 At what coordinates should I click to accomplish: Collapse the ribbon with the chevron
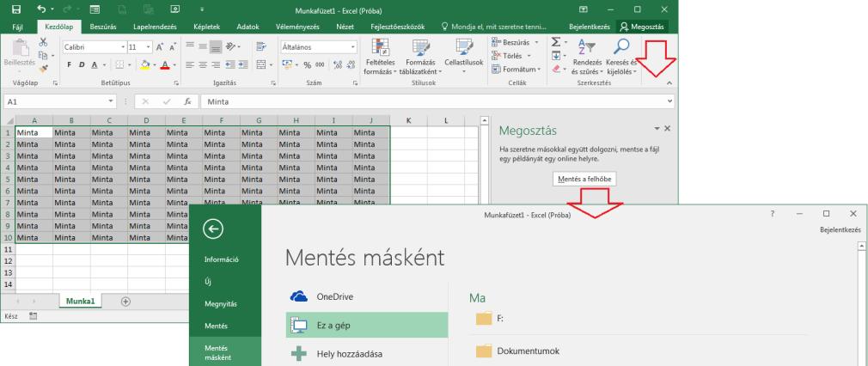669,83
